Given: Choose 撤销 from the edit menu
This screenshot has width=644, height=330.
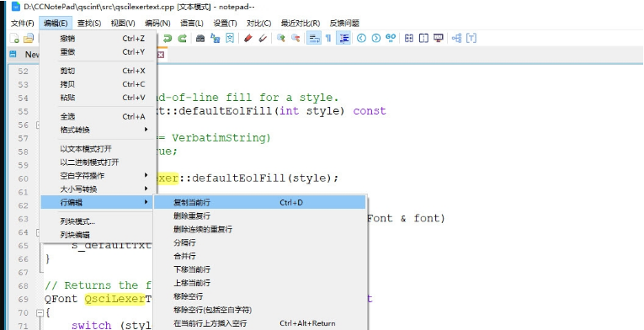Looking at the screenshot, I should (x=98, y=39).
